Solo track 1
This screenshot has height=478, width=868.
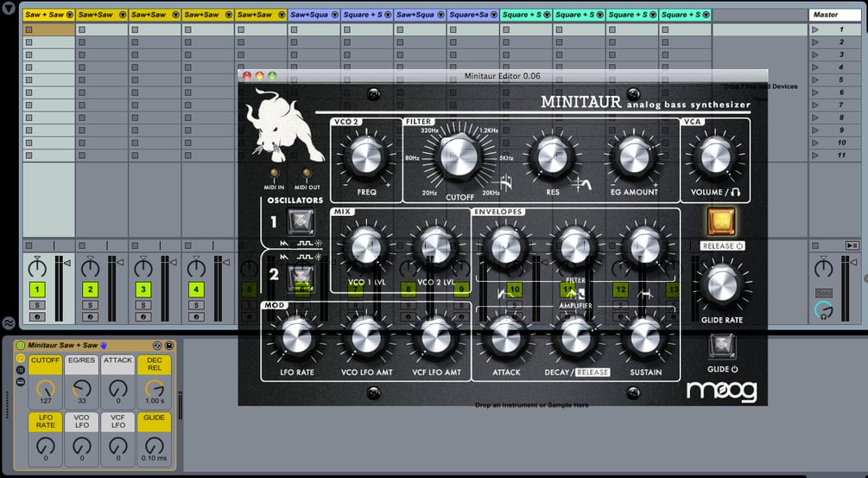(37, 305)
